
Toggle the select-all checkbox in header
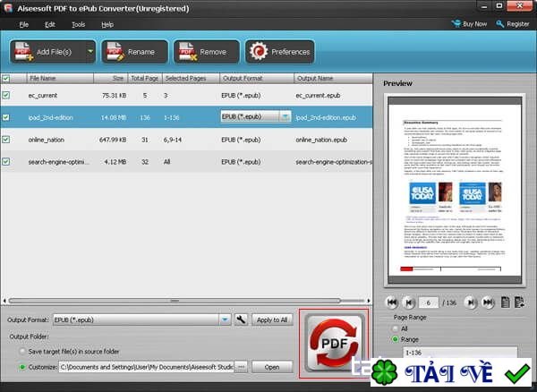[6, 79]
